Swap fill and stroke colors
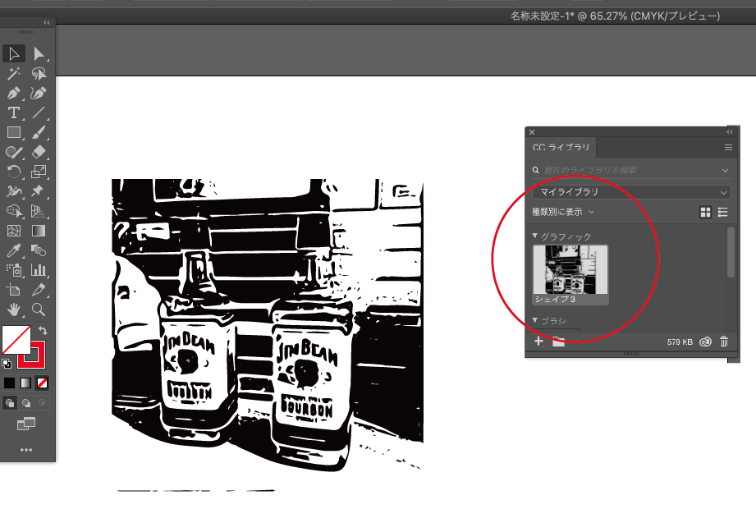 pos(44,330)
